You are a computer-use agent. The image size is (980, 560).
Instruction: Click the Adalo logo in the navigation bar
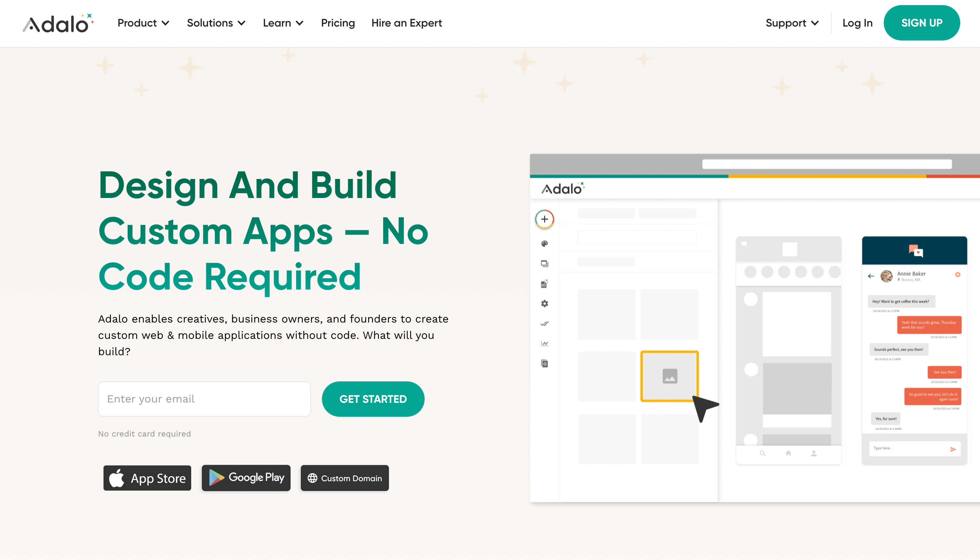(x=59, y=23)
